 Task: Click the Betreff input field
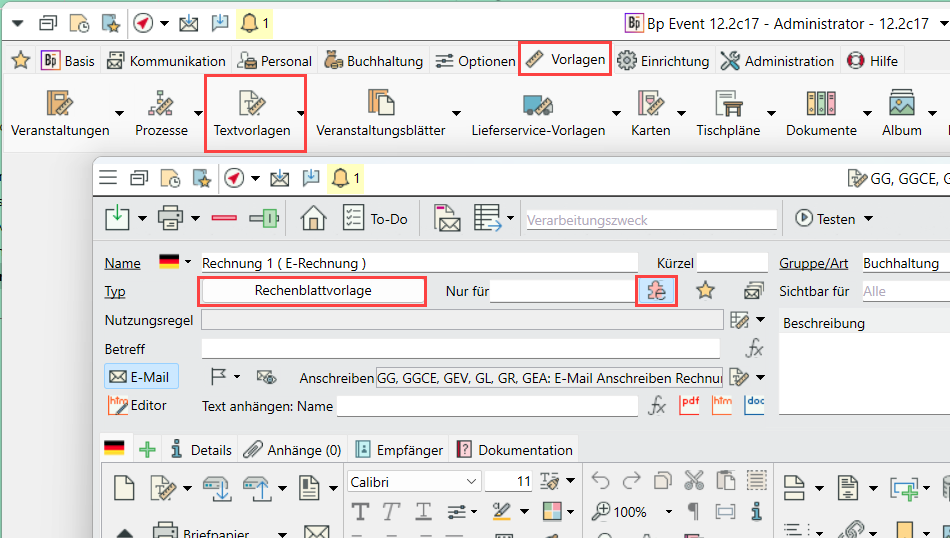(460, 349)
